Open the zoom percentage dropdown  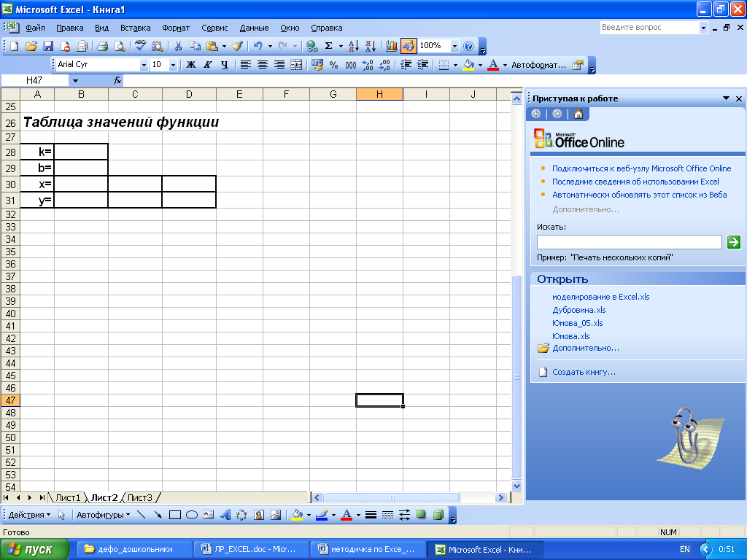click(x=454, y=46)
